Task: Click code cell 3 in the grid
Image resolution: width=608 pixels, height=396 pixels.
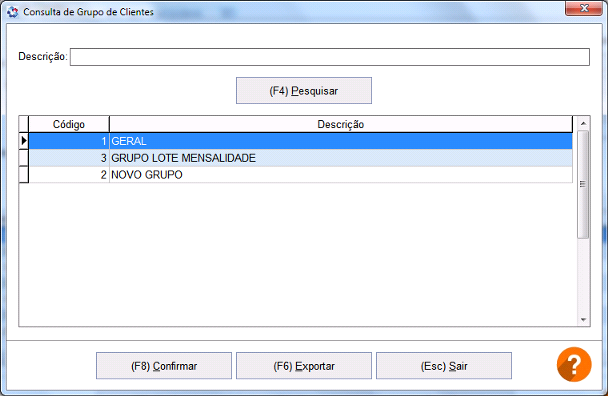Action: (69, 158)
